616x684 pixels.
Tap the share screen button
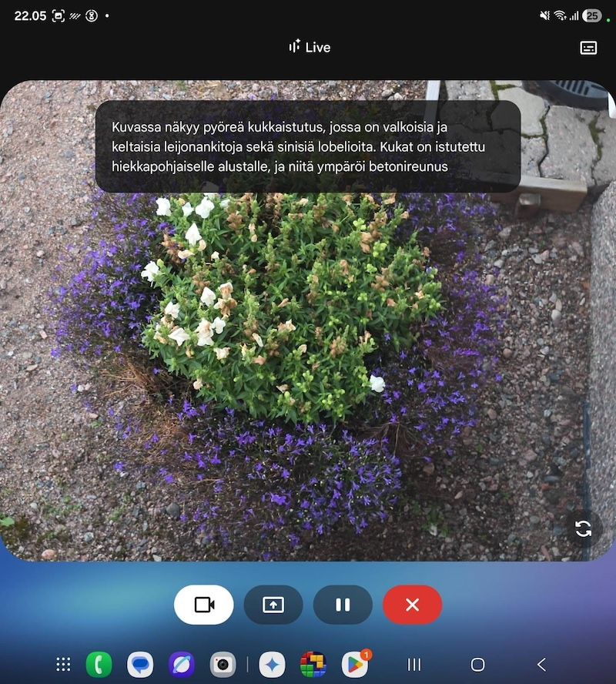tap(273, 605)
